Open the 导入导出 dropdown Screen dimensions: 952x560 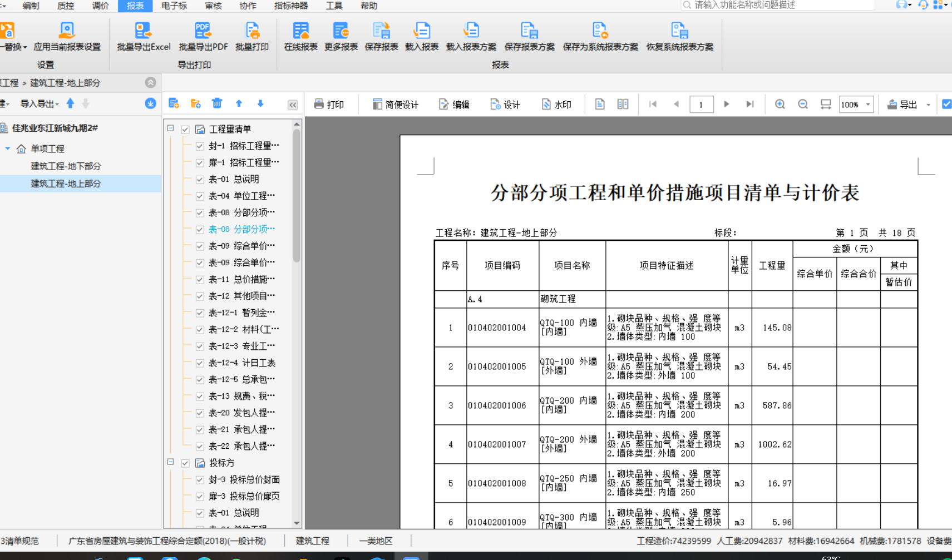[40, 103]
